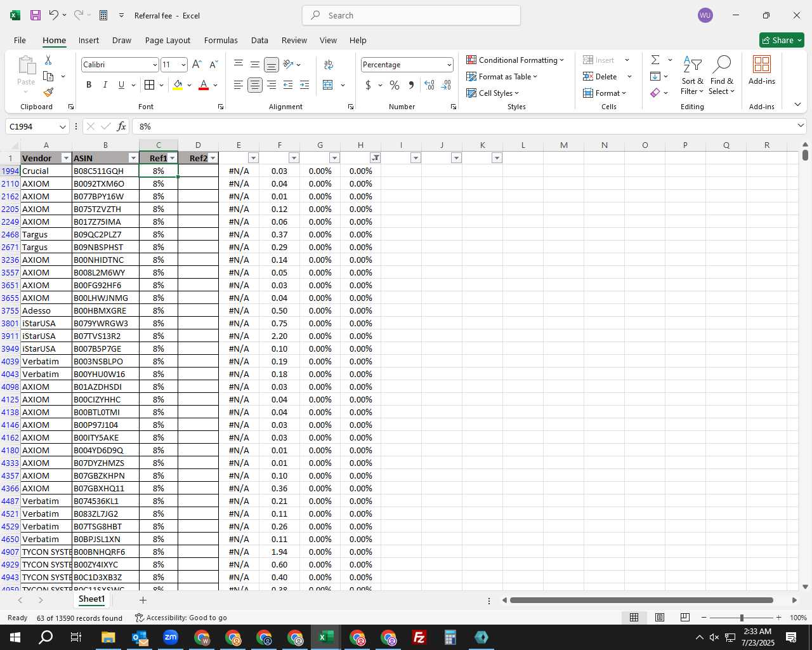The height and width of the screenshot is (650, 812).
Task: Open the Font size dropdown
Action: point(183,65)
